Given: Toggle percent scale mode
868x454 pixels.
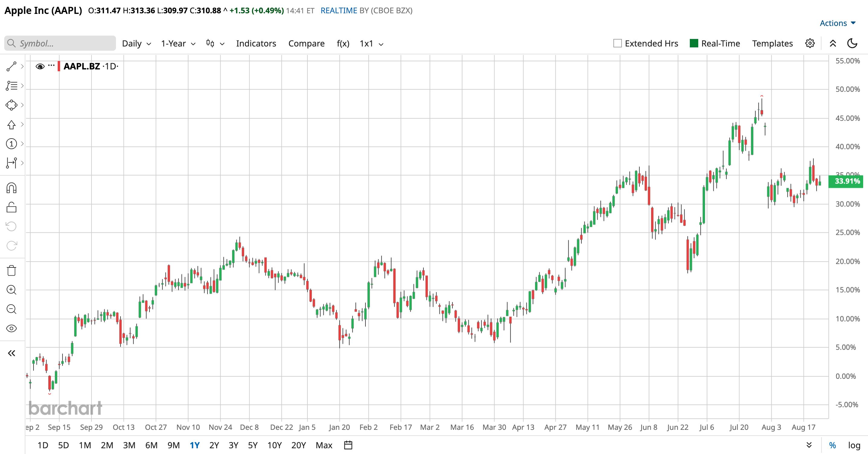Looking at the screenshot, I should click(833, 445).
